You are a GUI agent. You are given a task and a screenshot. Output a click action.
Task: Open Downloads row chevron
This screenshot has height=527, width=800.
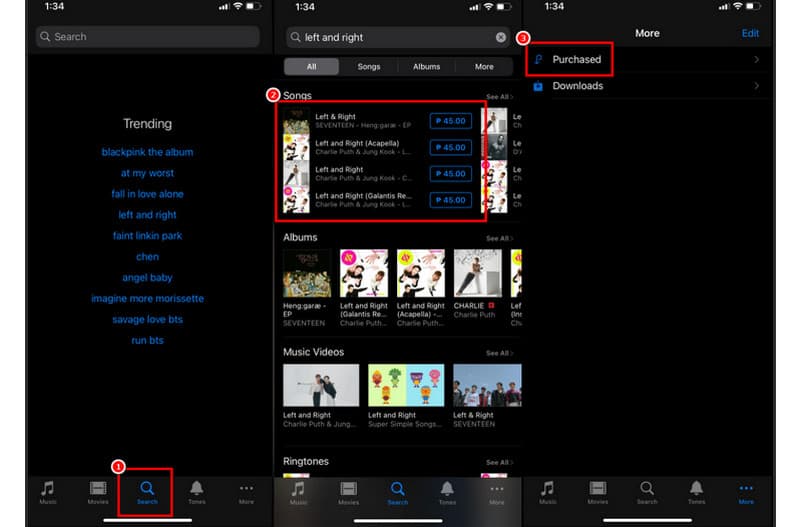[757, 86]
